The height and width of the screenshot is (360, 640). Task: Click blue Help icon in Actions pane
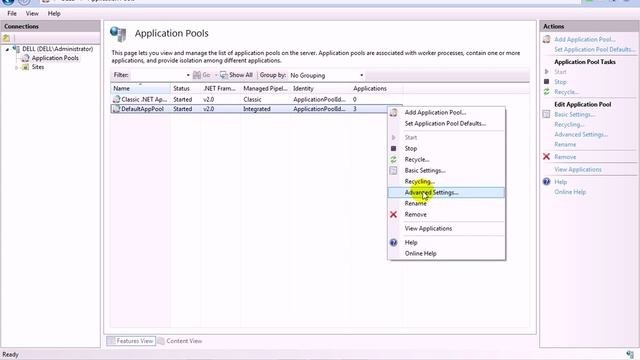(x=547, y=182)
